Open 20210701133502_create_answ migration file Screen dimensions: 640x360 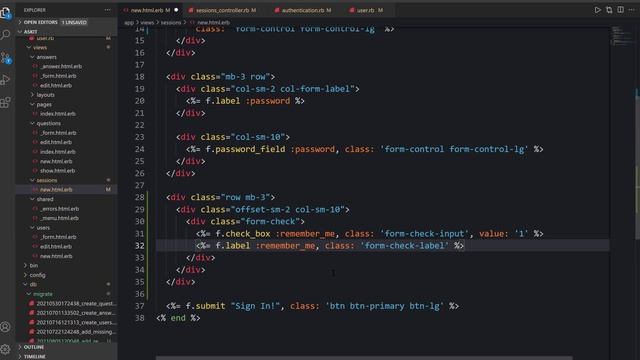tap(76, 313)
